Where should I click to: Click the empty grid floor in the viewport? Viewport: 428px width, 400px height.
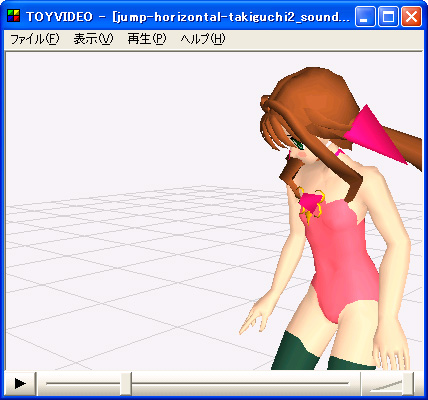pos(133,267)
